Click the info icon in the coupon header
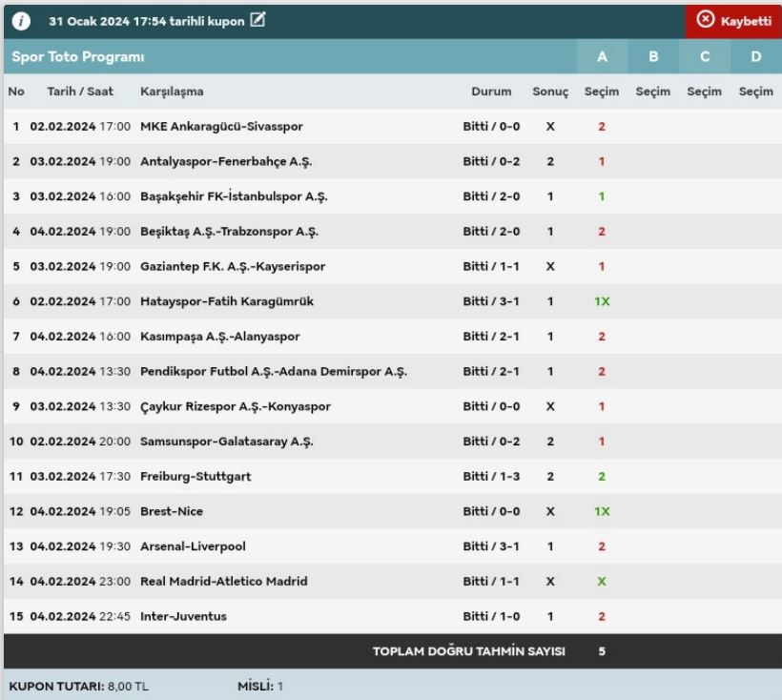 [x=21, y=21]
